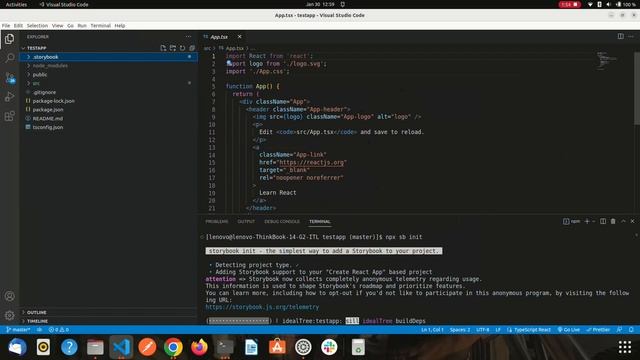640x360 pixels.
Task: Open the Terminal menu
Action: [100, 25]
